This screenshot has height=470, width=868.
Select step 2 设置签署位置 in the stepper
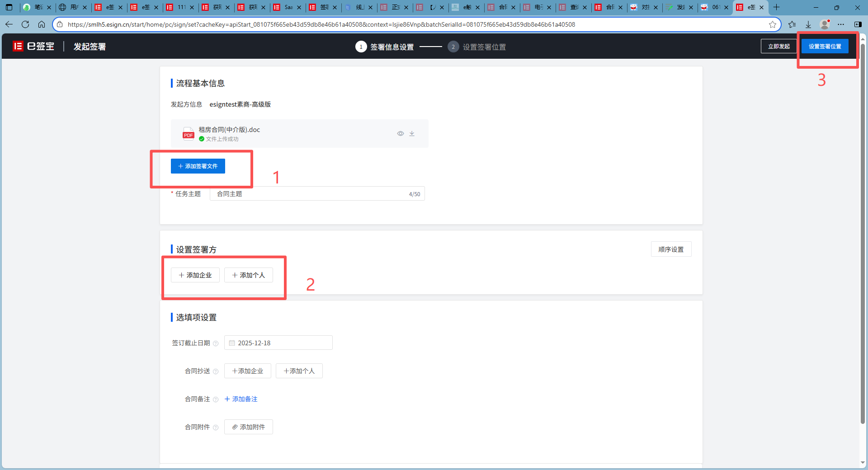click(x=477, y=47)
